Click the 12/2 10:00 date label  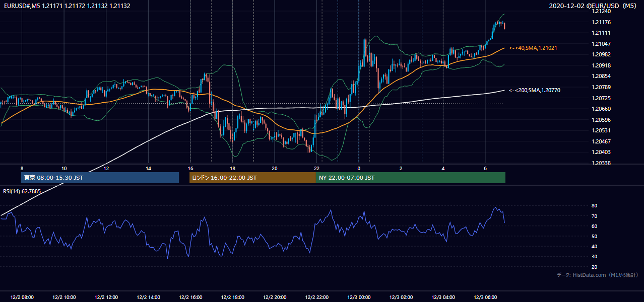pos(64,297)
